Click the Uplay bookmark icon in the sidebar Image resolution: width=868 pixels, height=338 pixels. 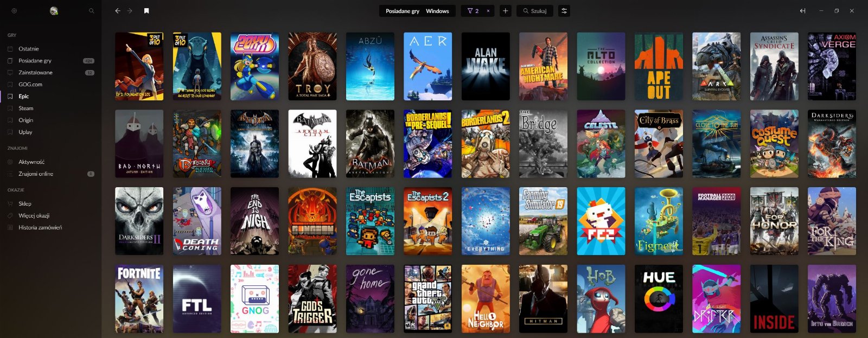[x=10, y=132]
